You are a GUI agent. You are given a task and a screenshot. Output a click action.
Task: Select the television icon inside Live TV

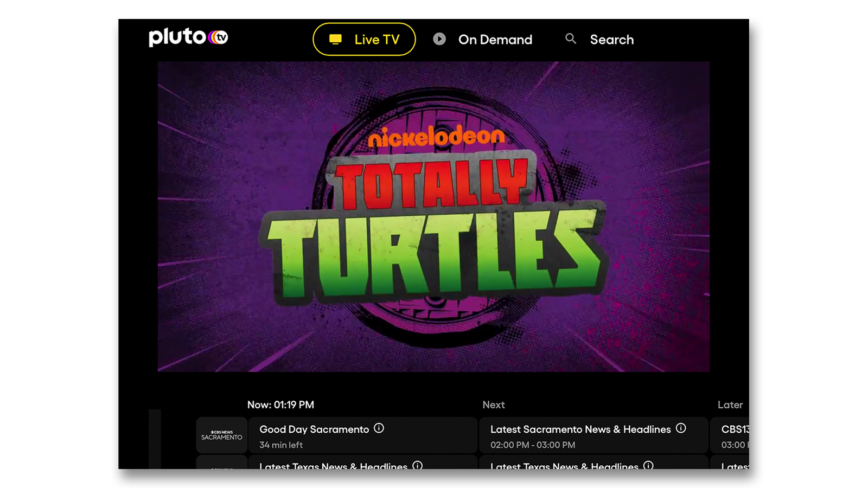(335, 38)
